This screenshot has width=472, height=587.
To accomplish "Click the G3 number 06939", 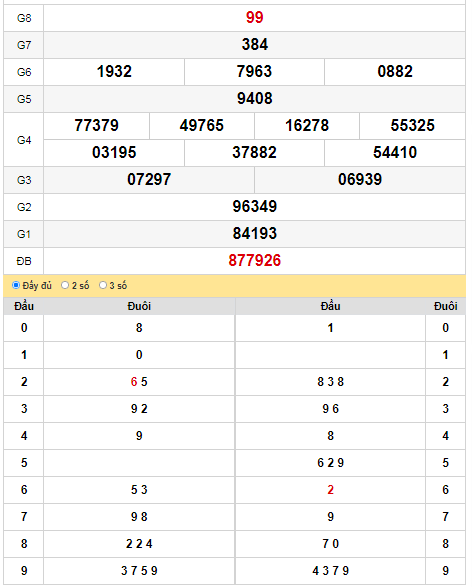I will [x=360, y=179].
